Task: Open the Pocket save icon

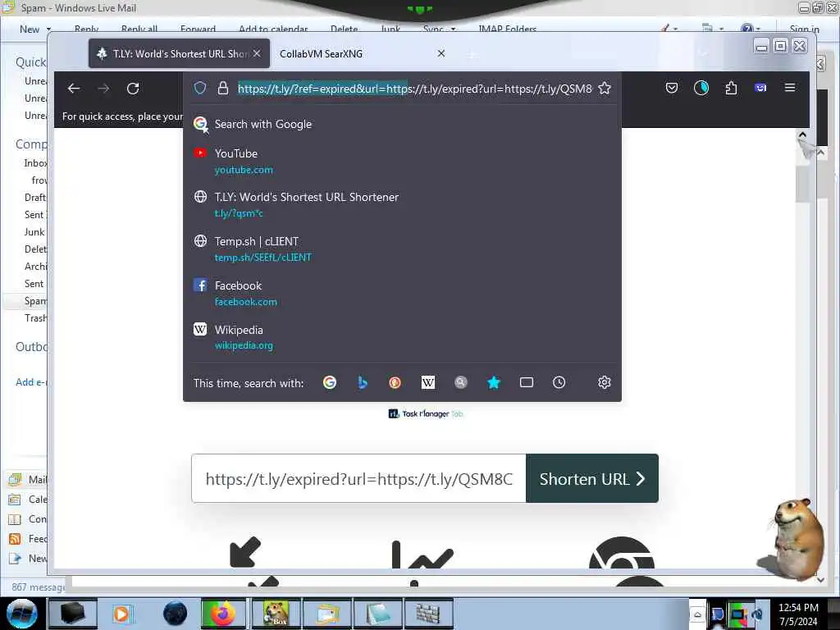Action: pos(671,88)
